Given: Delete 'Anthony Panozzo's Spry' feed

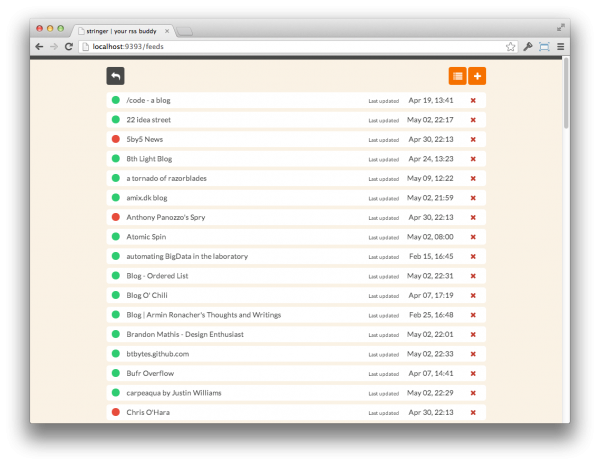Looking at the screenshot, I should click(x=473, y=217).
